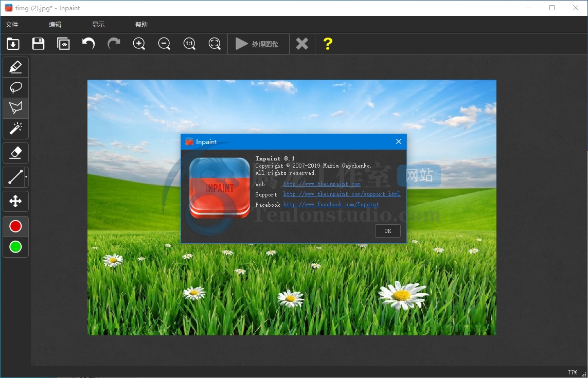Save the image with the floppy disk icon

[x=38, y=44]
